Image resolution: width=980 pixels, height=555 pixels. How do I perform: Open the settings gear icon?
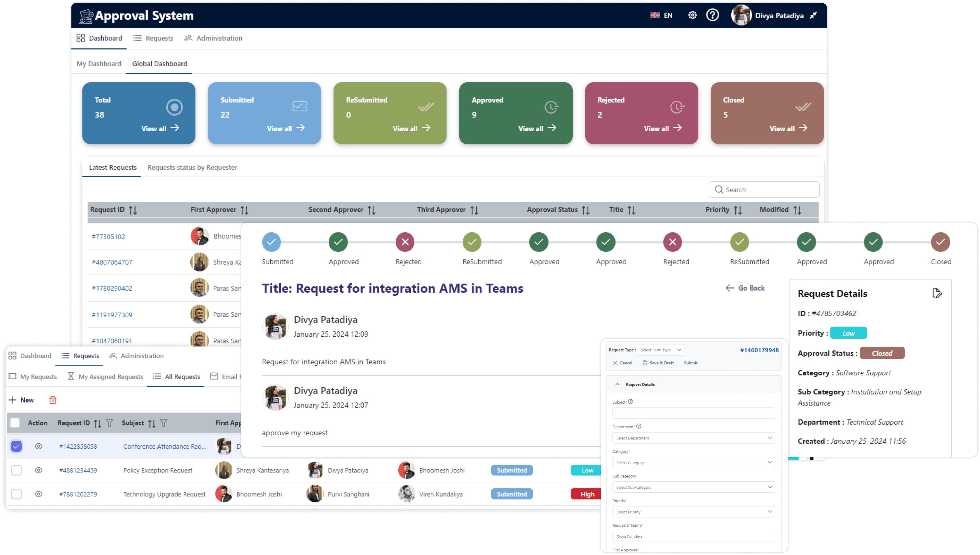692,15
